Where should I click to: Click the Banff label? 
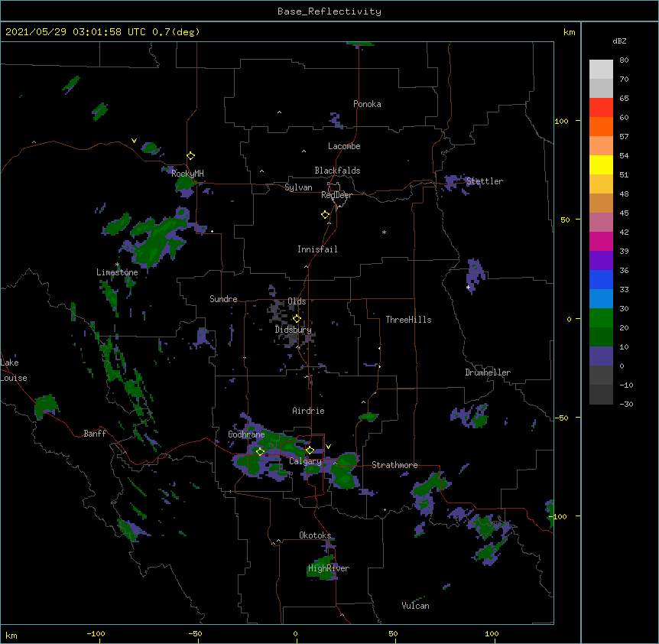pos(95,434)
